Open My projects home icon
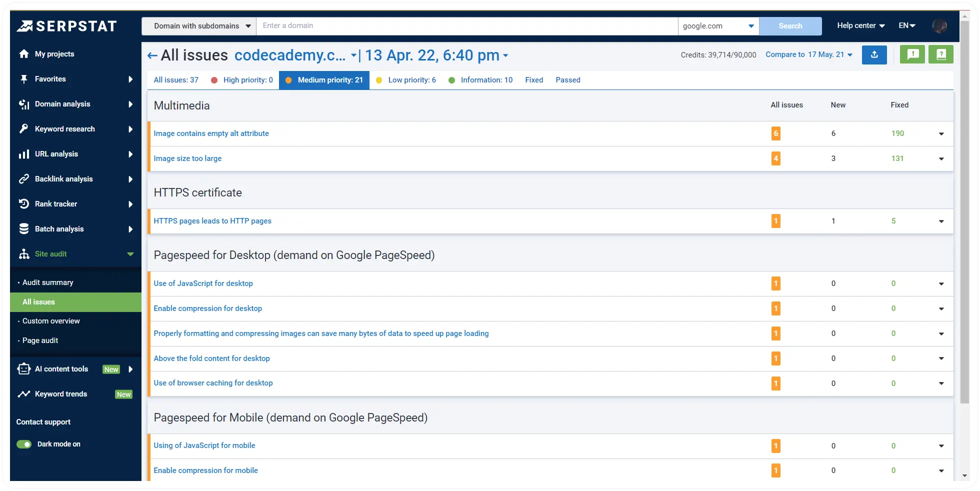The image size is (980, 491). (24, 54)
